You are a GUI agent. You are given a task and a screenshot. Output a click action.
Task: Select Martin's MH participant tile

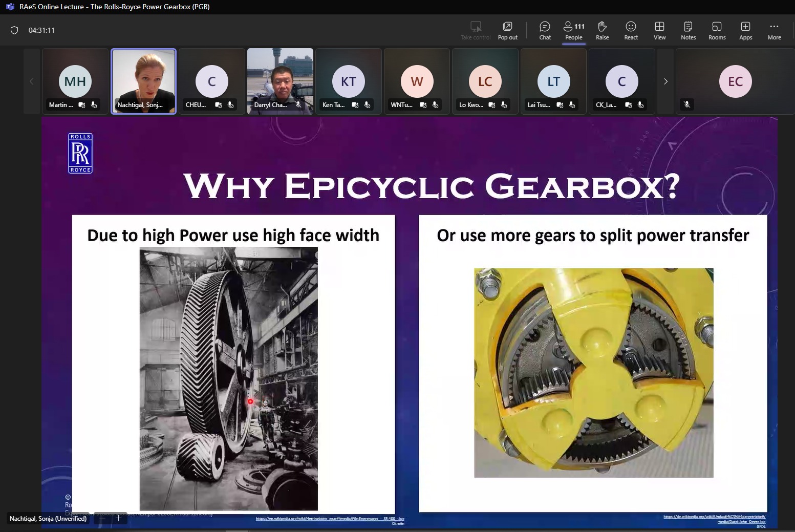pos(75,81)
